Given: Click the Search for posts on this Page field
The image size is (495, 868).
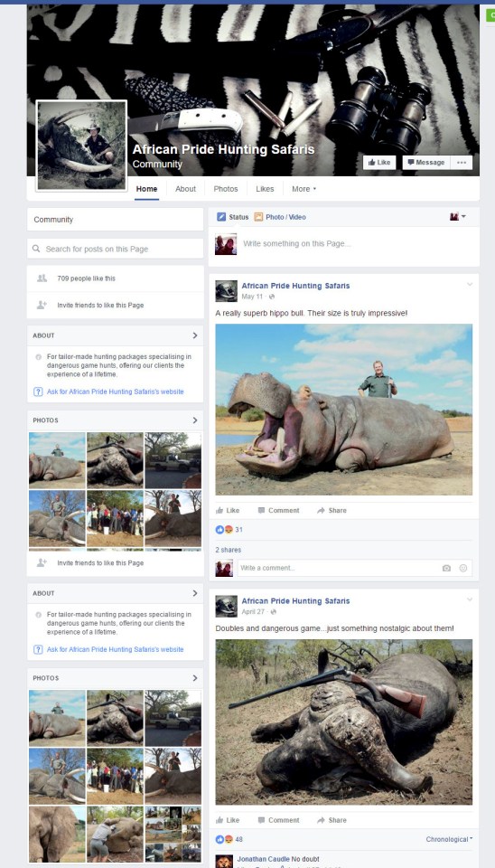Looking at the screenshot, I should coord(115,250).
